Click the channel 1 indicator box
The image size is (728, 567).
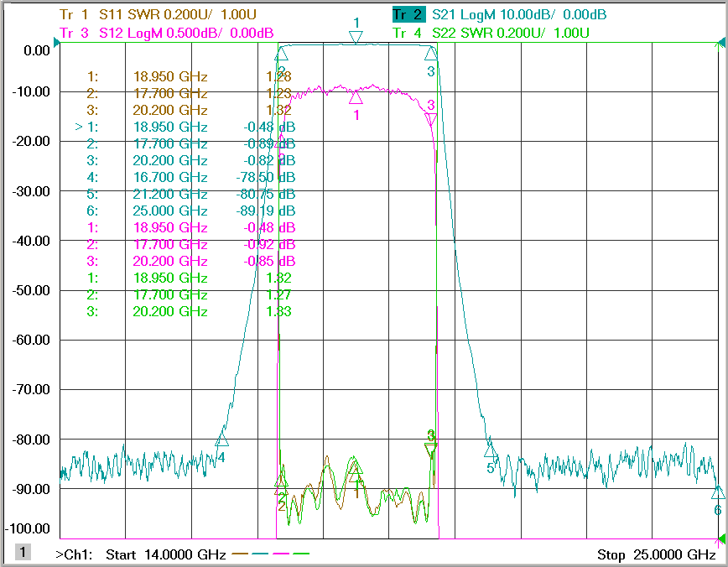coord(23,552)
